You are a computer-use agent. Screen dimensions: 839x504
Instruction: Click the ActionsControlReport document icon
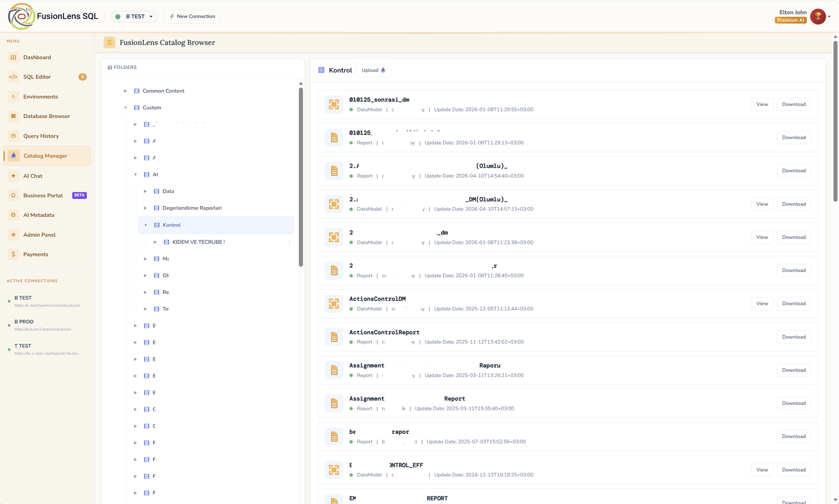click(x=334, y=337)
